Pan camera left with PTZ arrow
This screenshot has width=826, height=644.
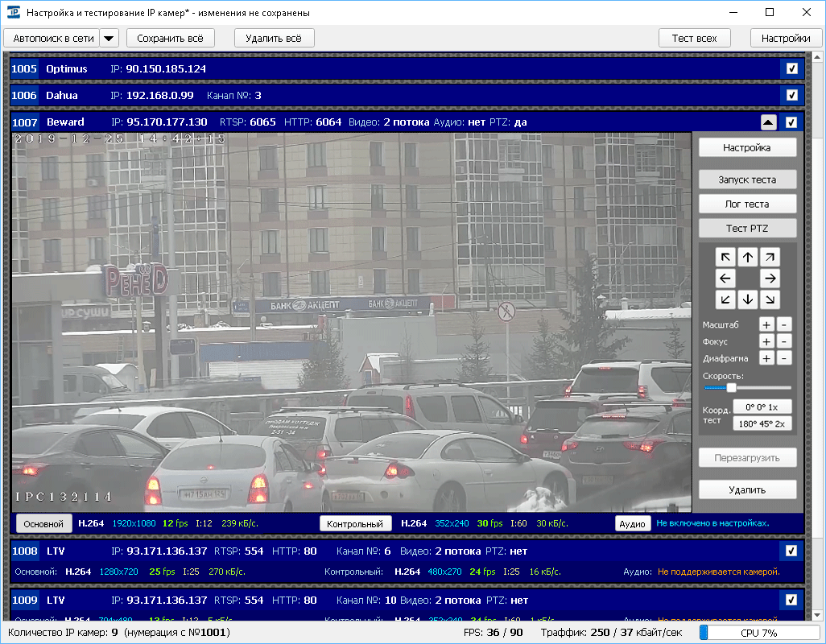[725, 279]
